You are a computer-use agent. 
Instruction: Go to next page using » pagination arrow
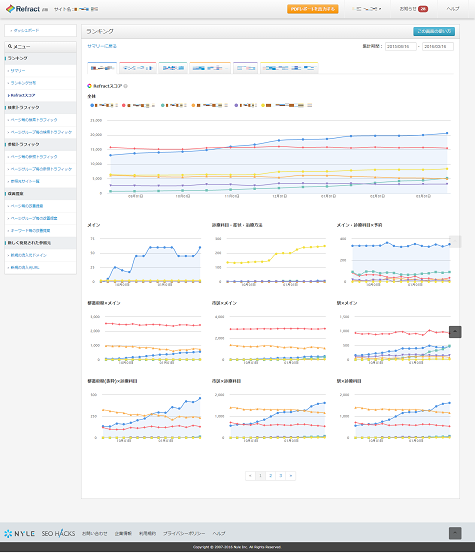point(291,476)
